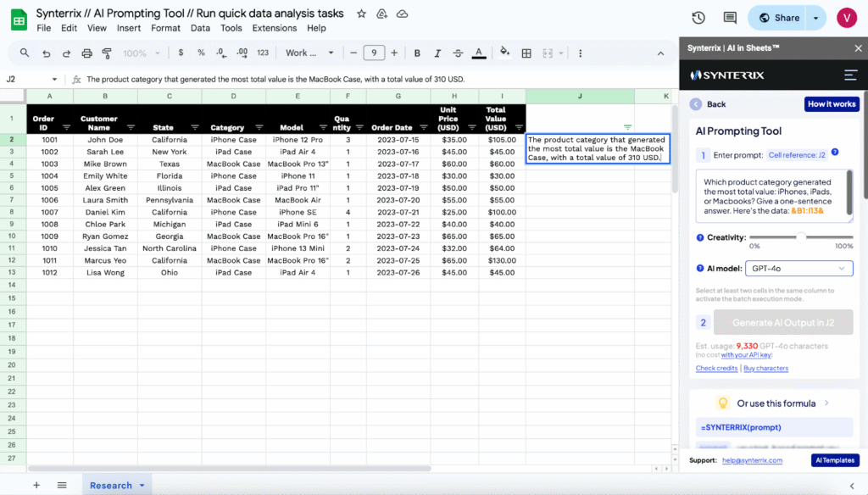Viewport: 868px width, 495px height.
Task: Open the AI Templates button
Action: point(835,460)
